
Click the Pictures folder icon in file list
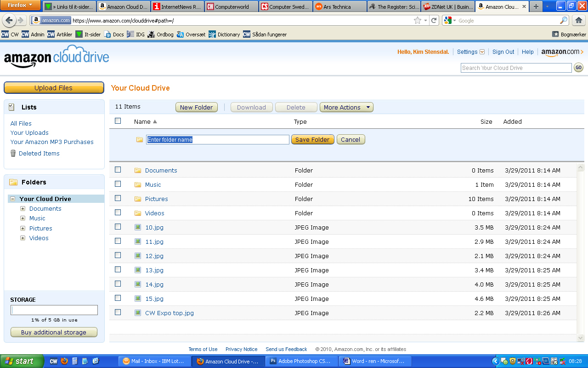point(138,199)
